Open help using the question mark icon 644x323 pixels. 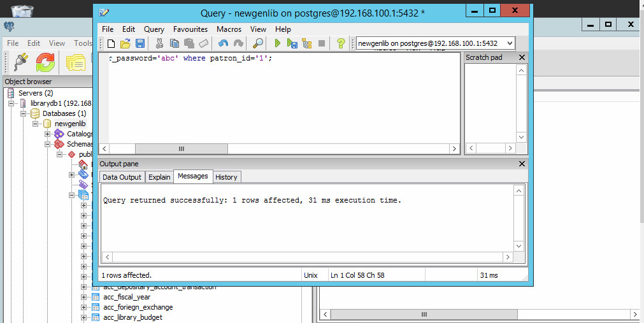click(x=341, y=43)
